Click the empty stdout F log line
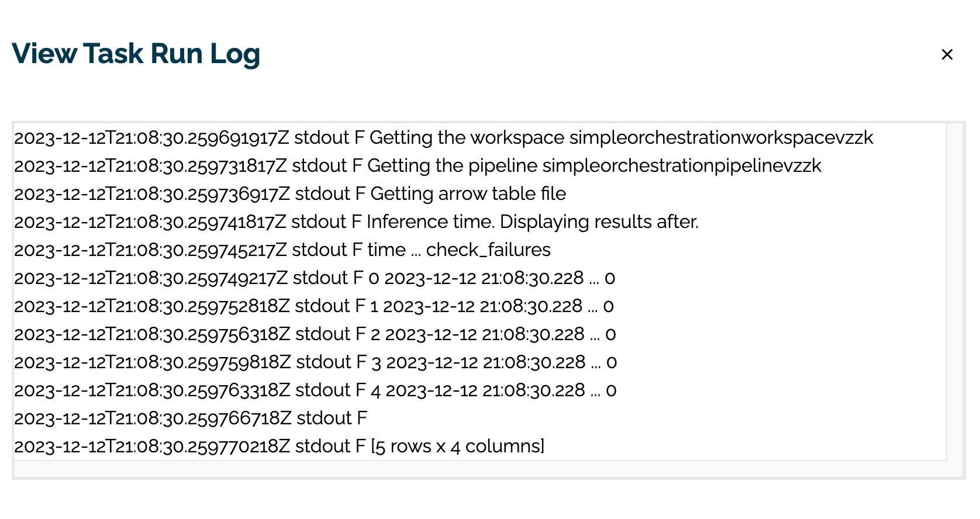The image size is (980, 519). [190, 418]
